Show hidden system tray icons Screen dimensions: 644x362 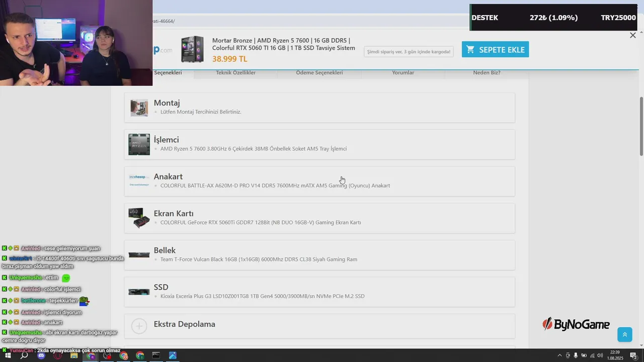[x=559, y=355]
